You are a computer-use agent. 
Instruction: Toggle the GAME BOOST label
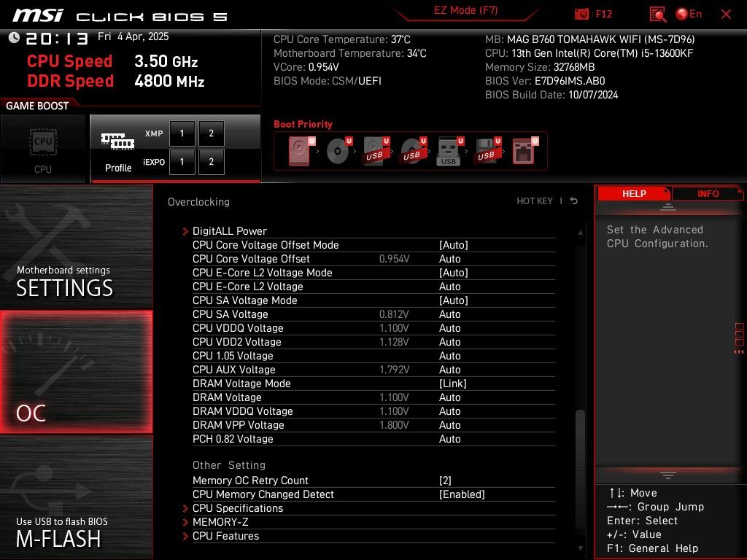click(x=37, y=106)
